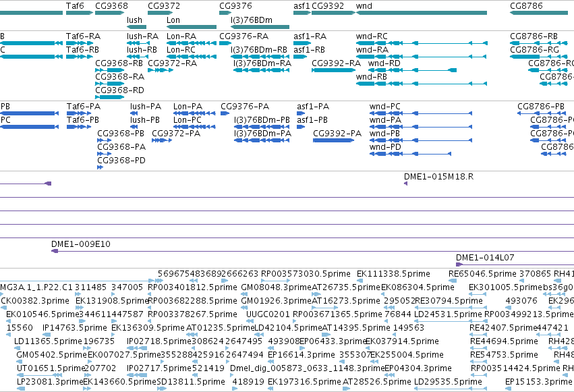Viewport: 574px width, 392px height.
Task: Click the Dmel_dig_005873_0633_1148.3prime EST label
Action: click(x=308, y=368)
